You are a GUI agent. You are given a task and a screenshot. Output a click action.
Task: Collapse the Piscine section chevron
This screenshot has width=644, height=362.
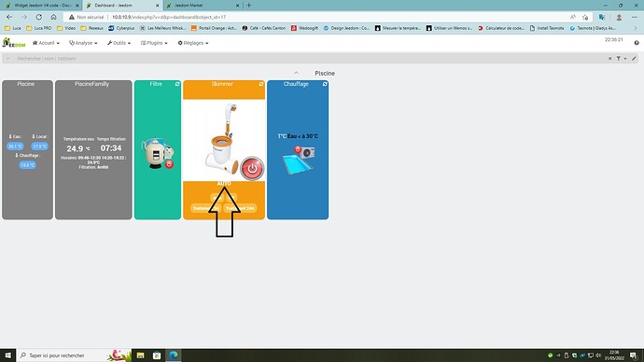(296, 73)
